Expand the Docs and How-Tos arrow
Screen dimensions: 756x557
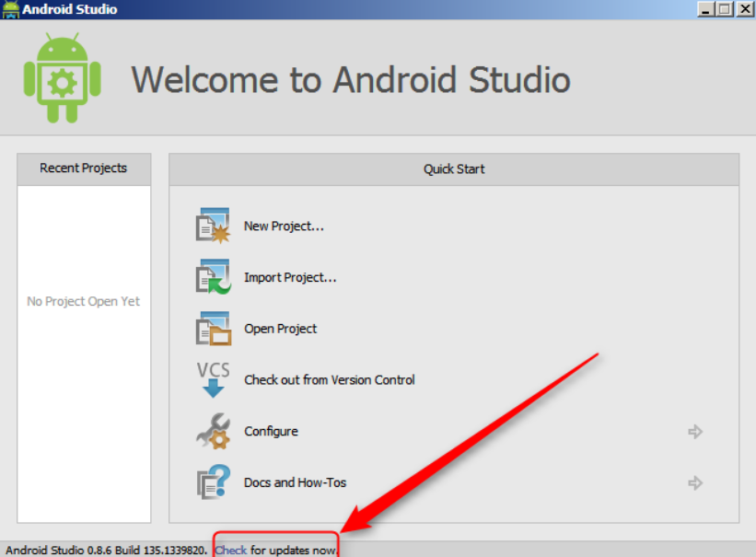coord(695,482)
